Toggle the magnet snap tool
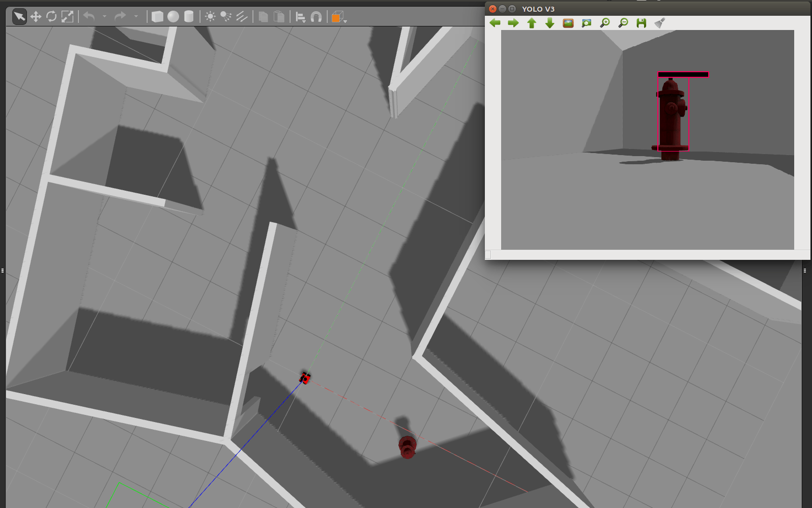This screenshot has width=812, height=508. 316,17
